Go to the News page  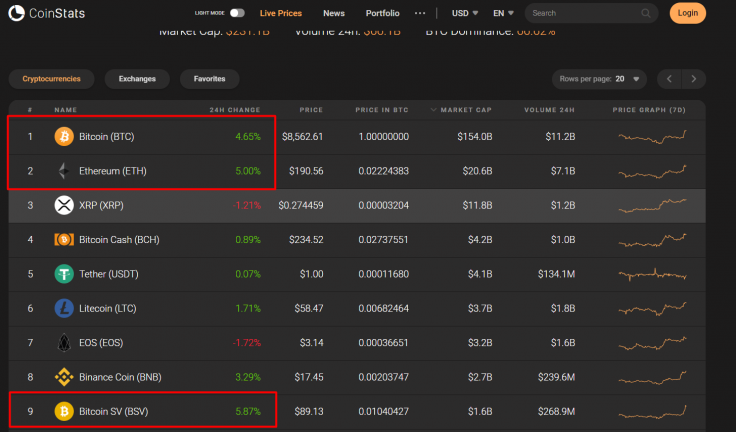point(334,13)
